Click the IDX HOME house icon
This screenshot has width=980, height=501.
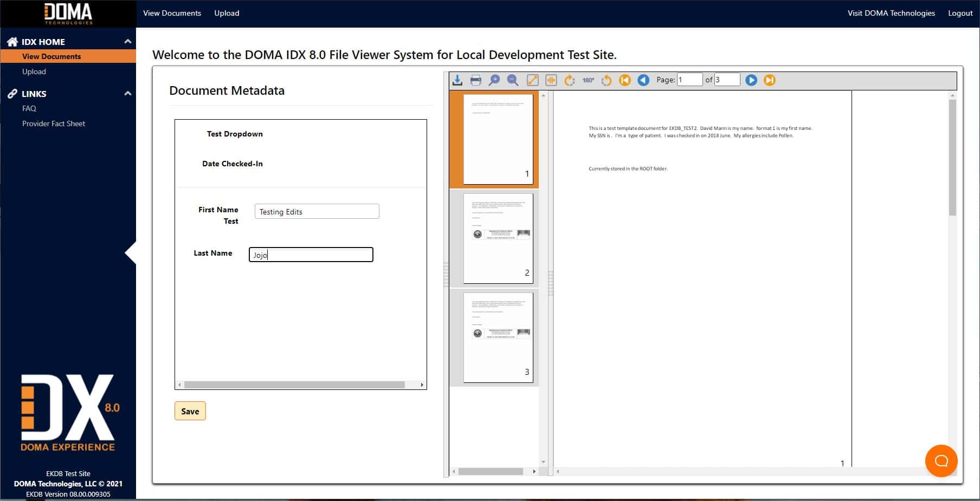pos(12,42)
